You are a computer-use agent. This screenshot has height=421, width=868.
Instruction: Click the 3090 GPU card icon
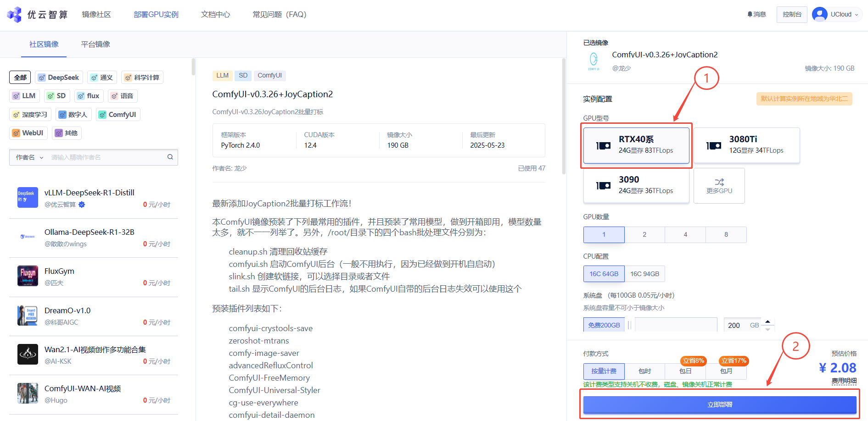pyautogui.click(x=603, y=186)
